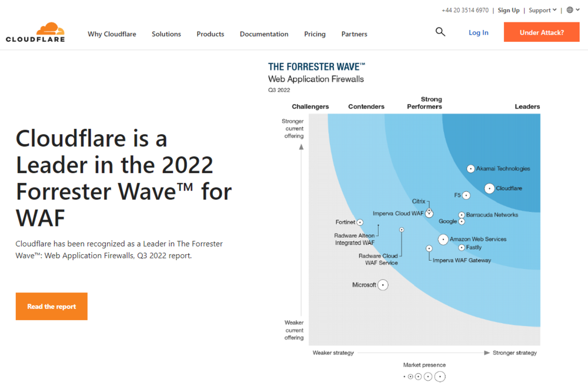This screenshot has height=389, width=588.
Task: Click the F5 marker in chart
Action: pos(466,195)
